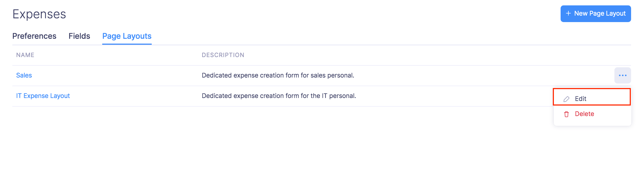This screenshot has height=175, width=644.
Task: Switch to the Preferences tab
Action: 34,36
